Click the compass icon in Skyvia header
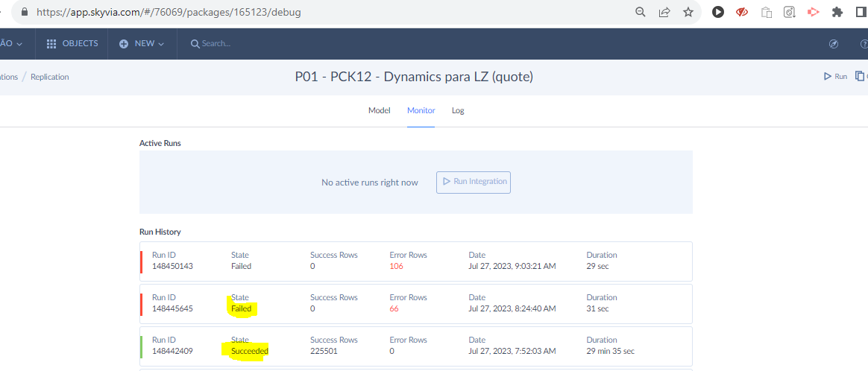This screenshot has width=868, height=371. pyautogui.click(x=834, y=44)
